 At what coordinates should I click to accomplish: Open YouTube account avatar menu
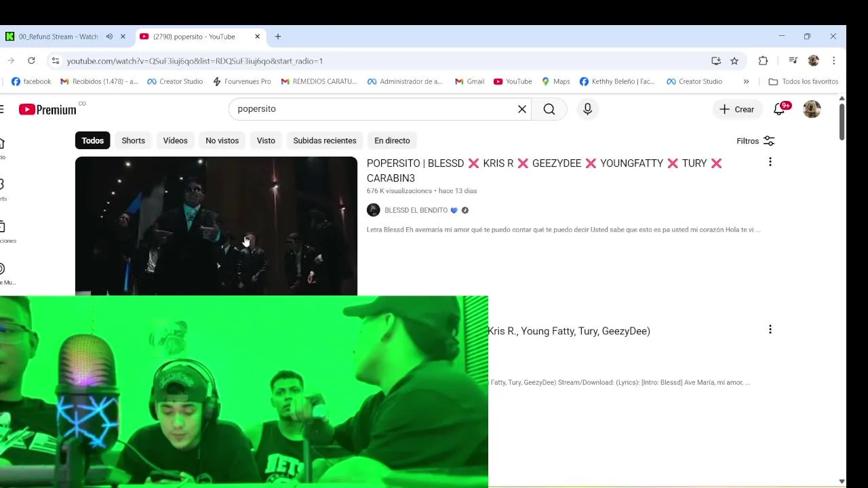pyautogui.click(x=812, y=109)
